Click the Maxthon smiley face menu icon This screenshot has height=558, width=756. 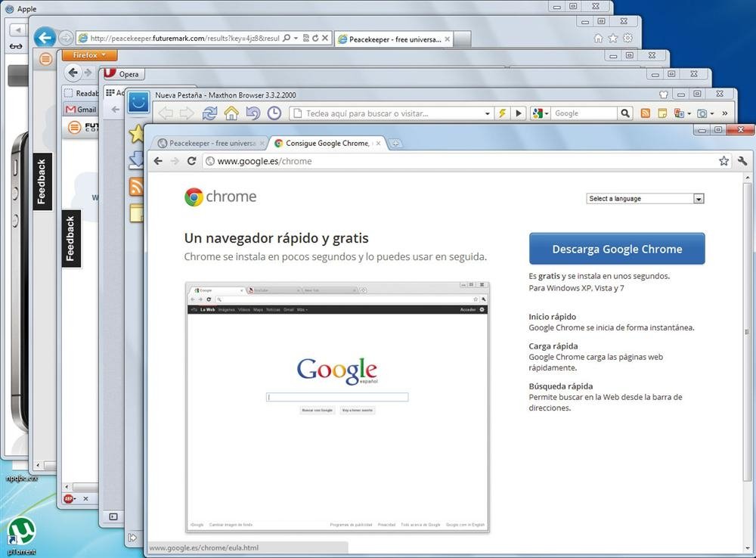click(x=138, y=102)
